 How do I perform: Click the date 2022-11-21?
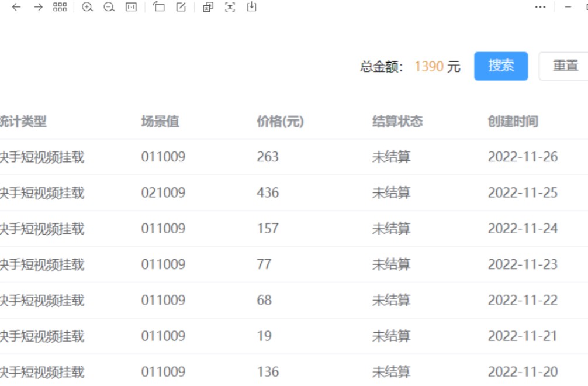click(x=523, y=336)
